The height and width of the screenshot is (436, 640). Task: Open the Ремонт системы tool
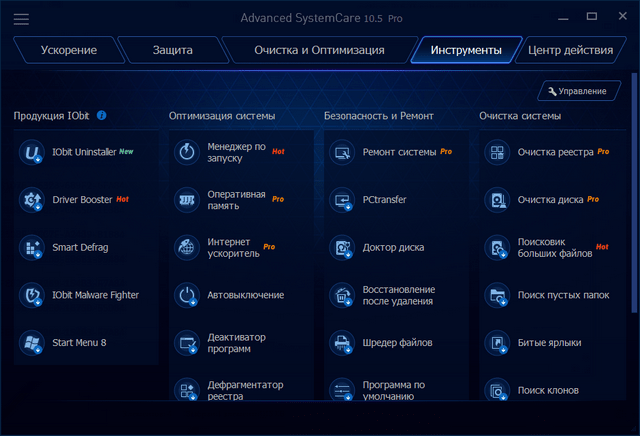398,152
